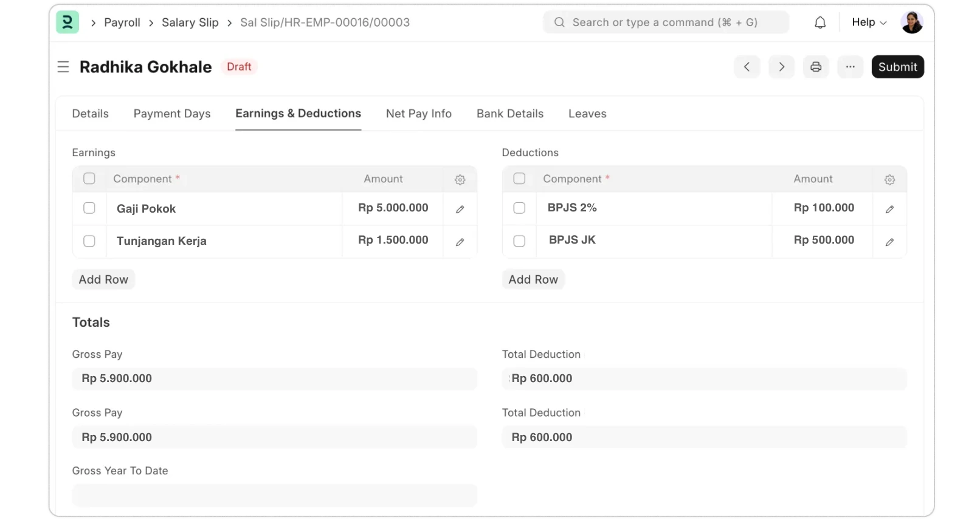This screenshot has height=520, width=980.
Task: Submit the salary slip
Action: click(897, 67)
